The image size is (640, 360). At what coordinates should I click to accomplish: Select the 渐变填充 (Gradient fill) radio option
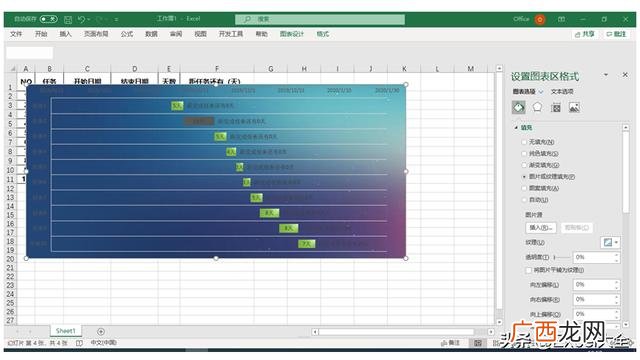coord(524,165)
